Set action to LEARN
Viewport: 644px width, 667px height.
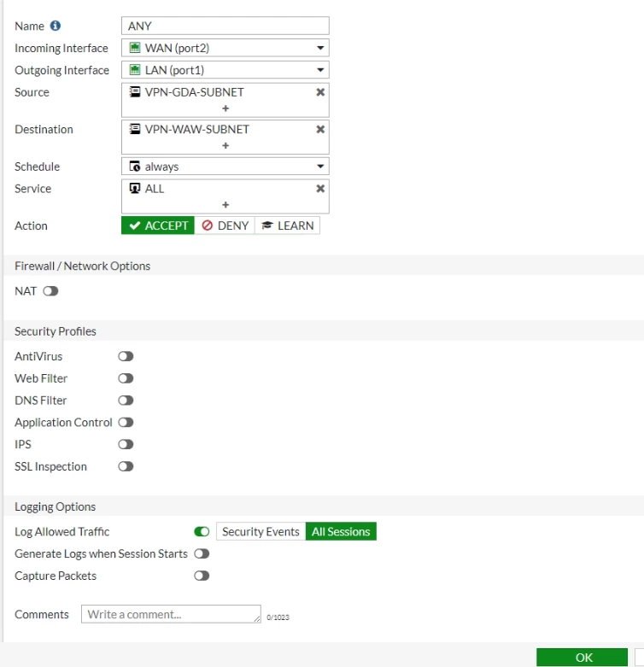[288, 225]
